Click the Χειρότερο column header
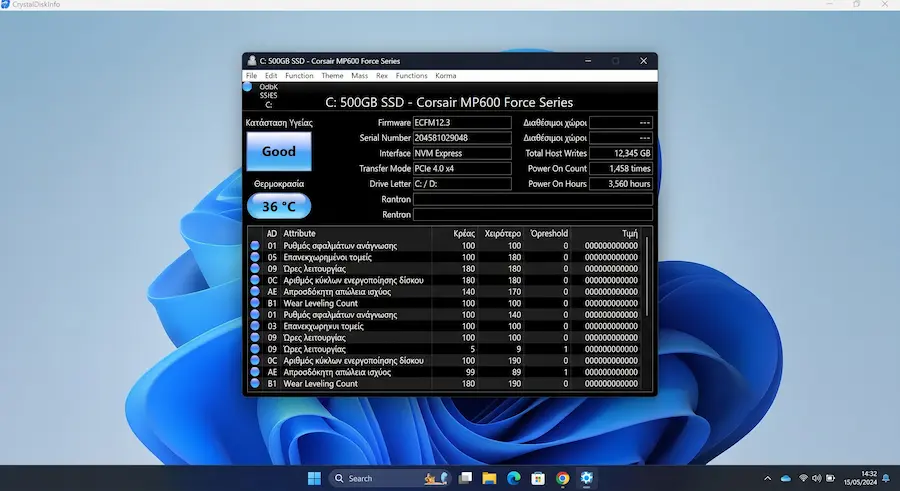This screenshot has height=491, width=900. 503,233
